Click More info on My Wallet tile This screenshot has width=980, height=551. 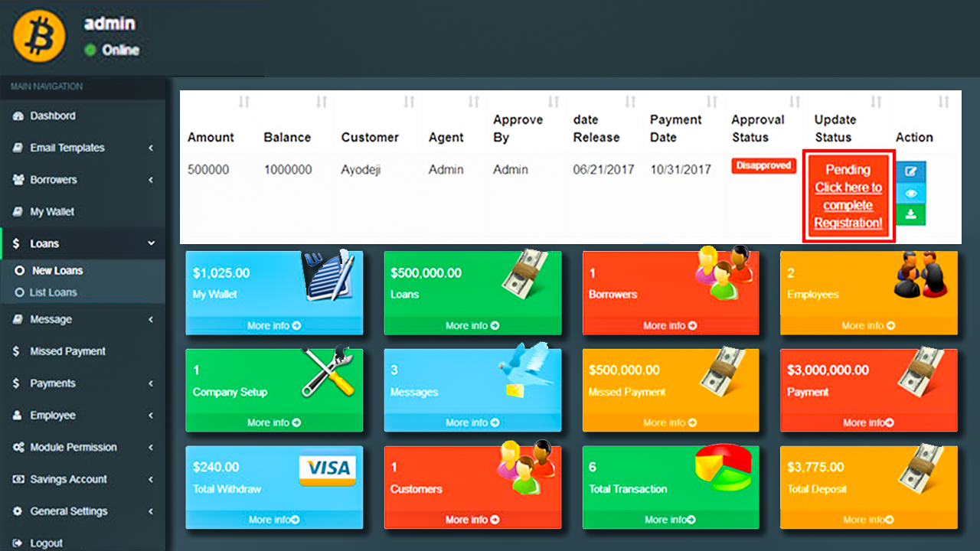[273, 326]
